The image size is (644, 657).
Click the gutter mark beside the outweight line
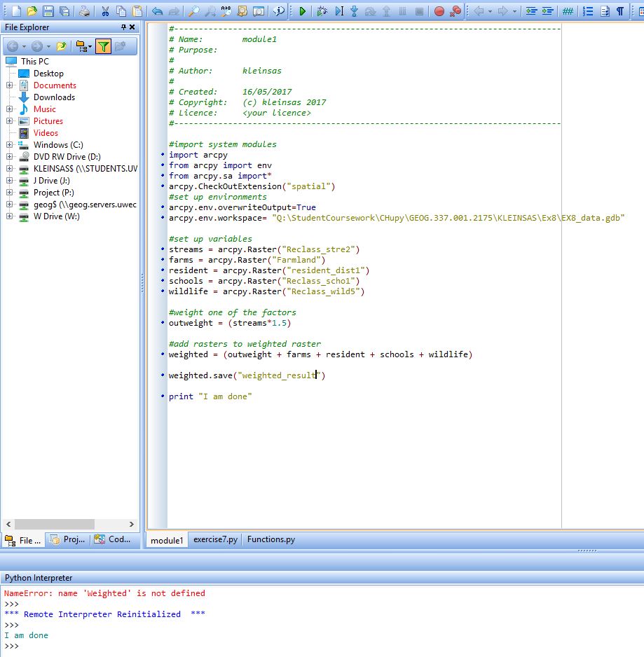163,323
